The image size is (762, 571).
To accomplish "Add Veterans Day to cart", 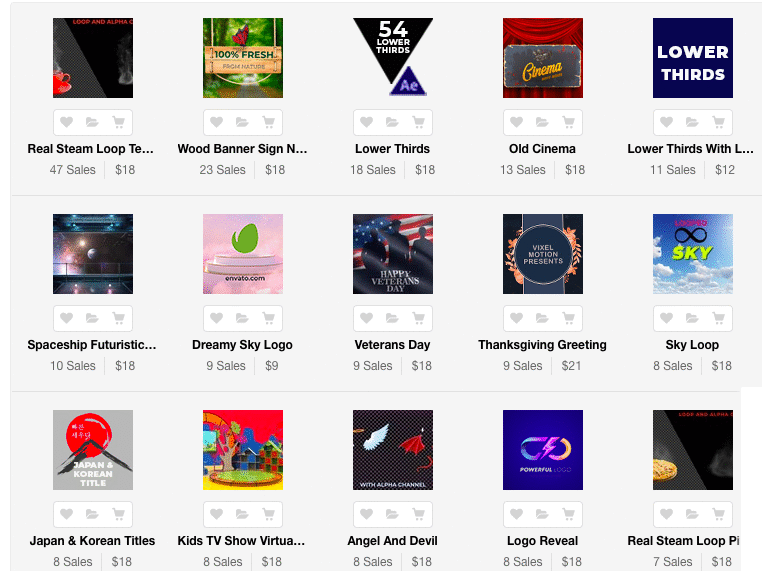I will click(x=418, y=318).
